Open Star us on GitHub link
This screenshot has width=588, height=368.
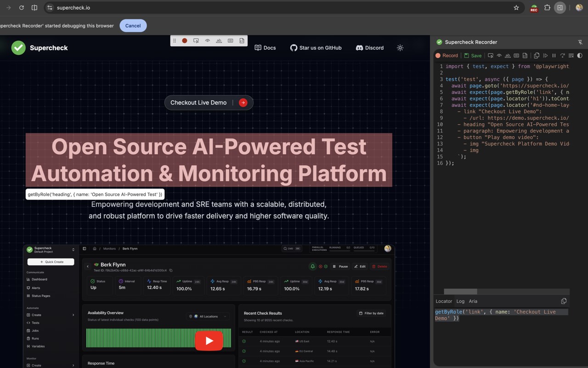pos(316,48)
